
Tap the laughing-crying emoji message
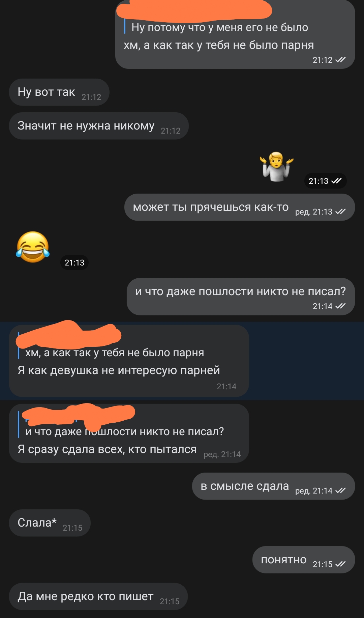33,247
